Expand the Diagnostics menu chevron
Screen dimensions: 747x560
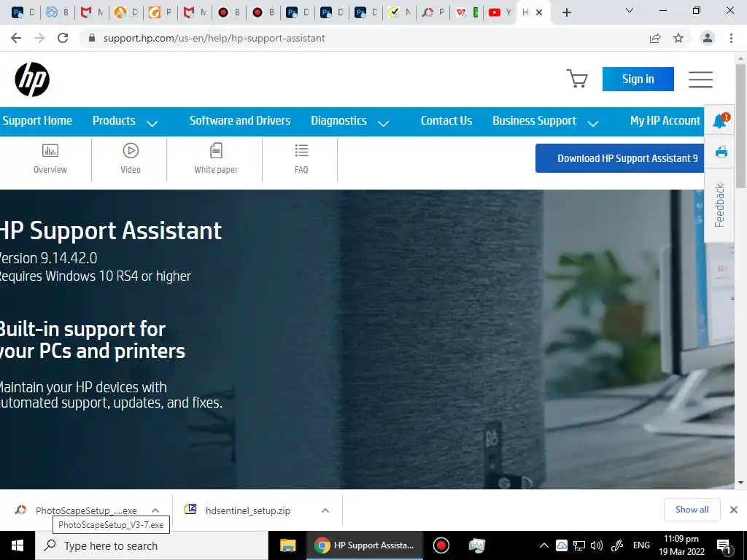tap(383, 124)
